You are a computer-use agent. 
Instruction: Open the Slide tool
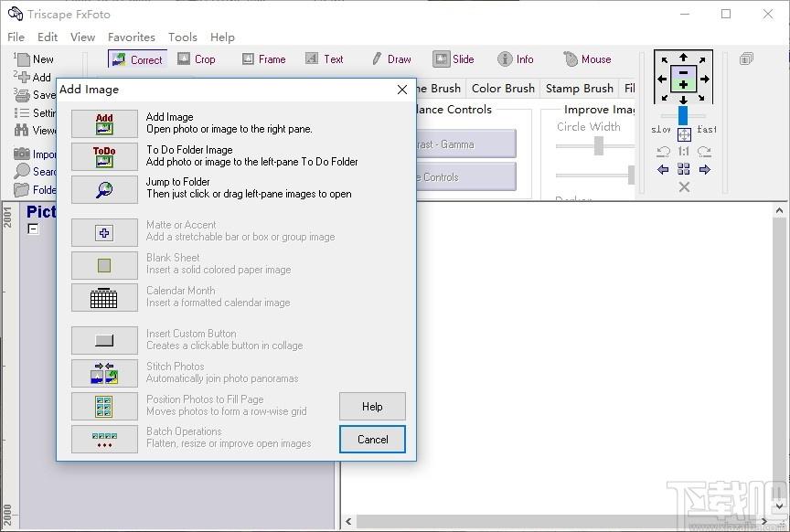coord(454,59)
